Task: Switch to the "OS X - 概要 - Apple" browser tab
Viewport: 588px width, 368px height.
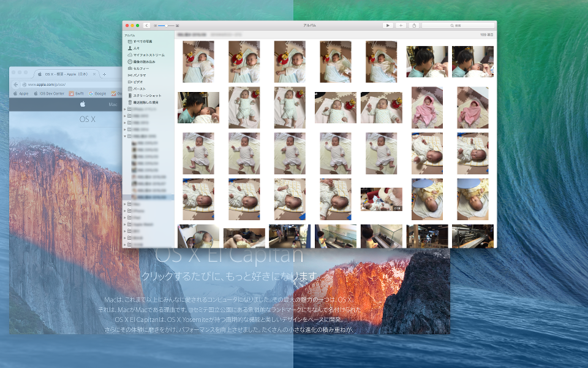Action: tap(66, 74)
